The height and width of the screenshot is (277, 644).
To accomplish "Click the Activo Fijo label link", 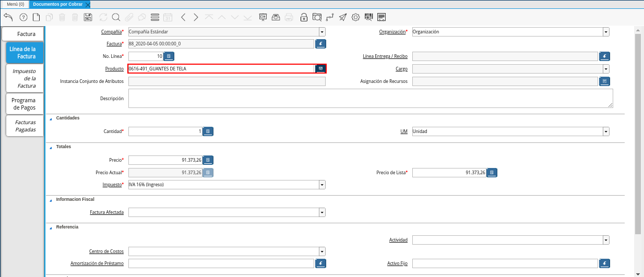I will (x=397, y=263).
